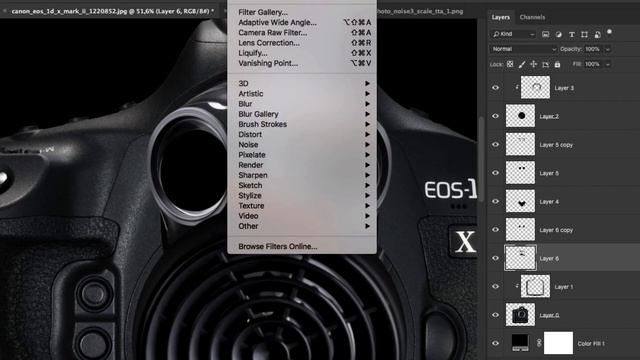
Task: Click the black Color Fill 1 swatch thumbnail
Action: [x=520, y=343]
